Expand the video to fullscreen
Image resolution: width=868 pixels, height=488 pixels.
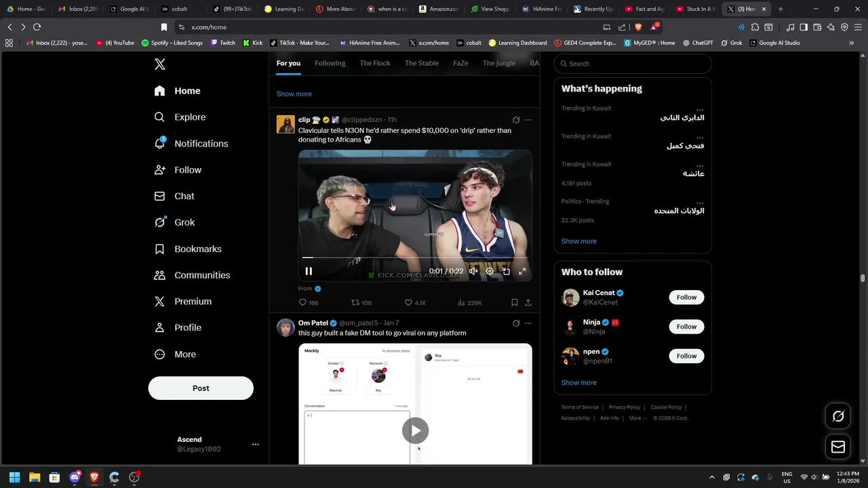[522, 271]
